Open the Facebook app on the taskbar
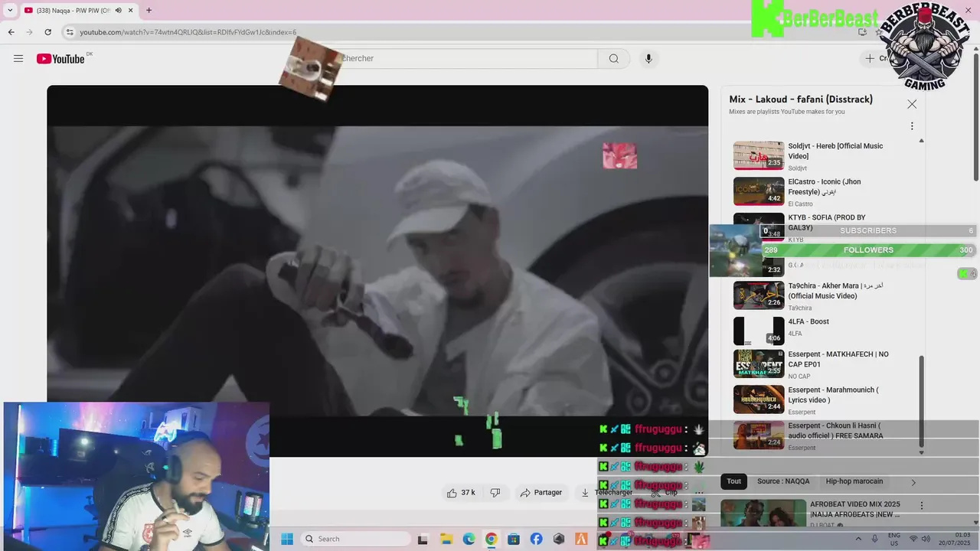Screen dimensions: 980x551 point(536,539)
